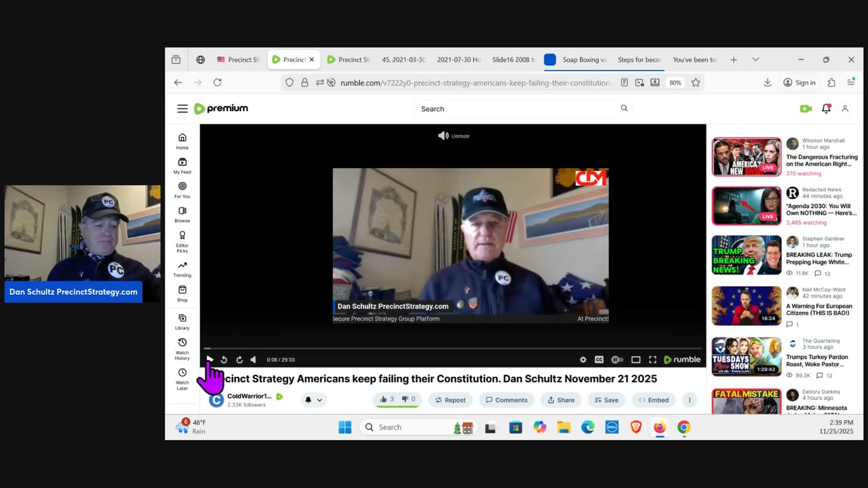Viewport: 868px width, 488px height.
Task: Expand the list all tabs chevron
Action: pos(755,60)
